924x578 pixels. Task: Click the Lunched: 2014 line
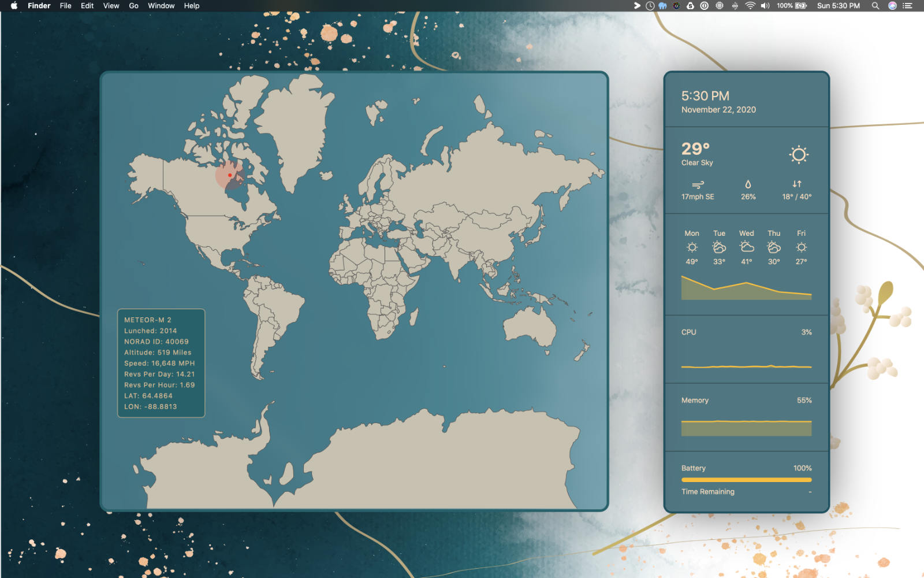151,331
